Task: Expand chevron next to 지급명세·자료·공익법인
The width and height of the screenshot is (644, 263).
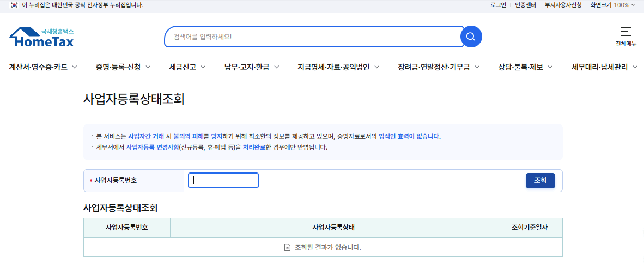Action: pos(376,67)
